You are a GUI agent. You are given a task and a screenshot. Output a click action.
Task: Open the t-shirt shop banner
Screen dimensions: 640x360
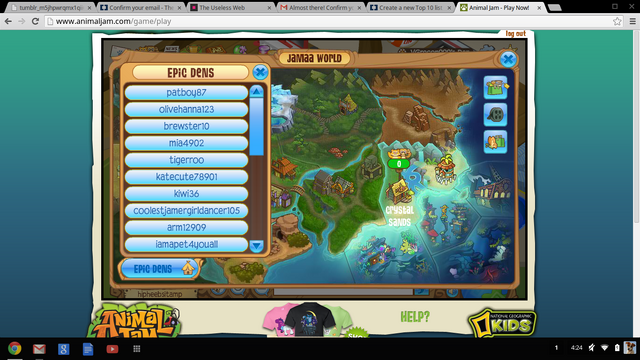tap(309, 320)
